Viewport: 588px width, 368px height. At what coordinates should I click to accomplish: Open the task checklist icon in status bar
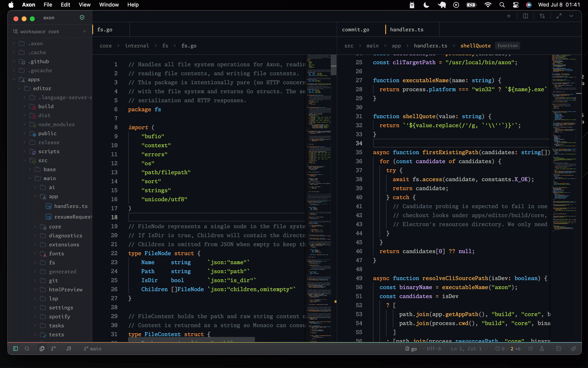point(530,349)
